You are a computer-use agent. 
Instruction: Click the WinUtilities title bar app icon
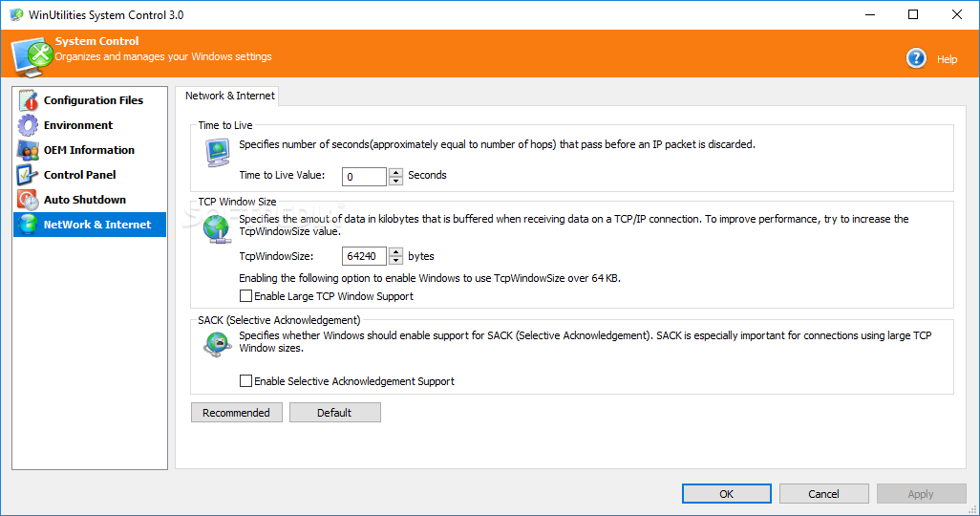pyautogui.click(x=16, y=14)
